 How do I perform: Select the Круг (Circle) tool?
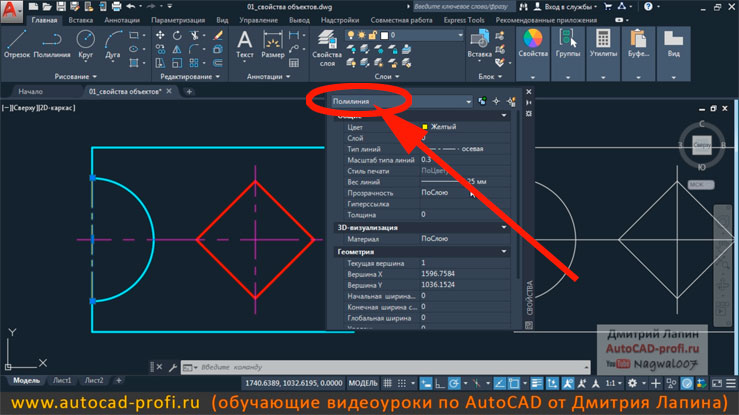(x=85, y=44)
